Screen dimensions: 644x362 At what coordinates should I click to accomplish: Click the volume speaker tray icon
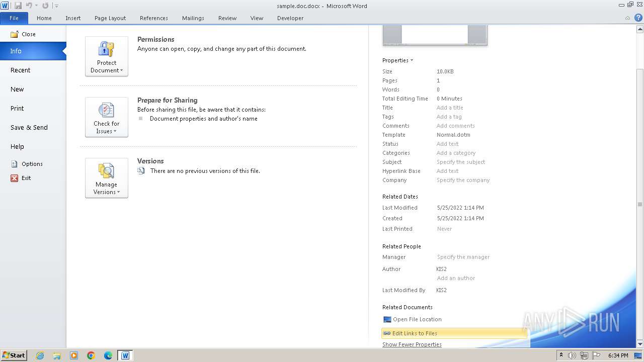coord(572,355)
